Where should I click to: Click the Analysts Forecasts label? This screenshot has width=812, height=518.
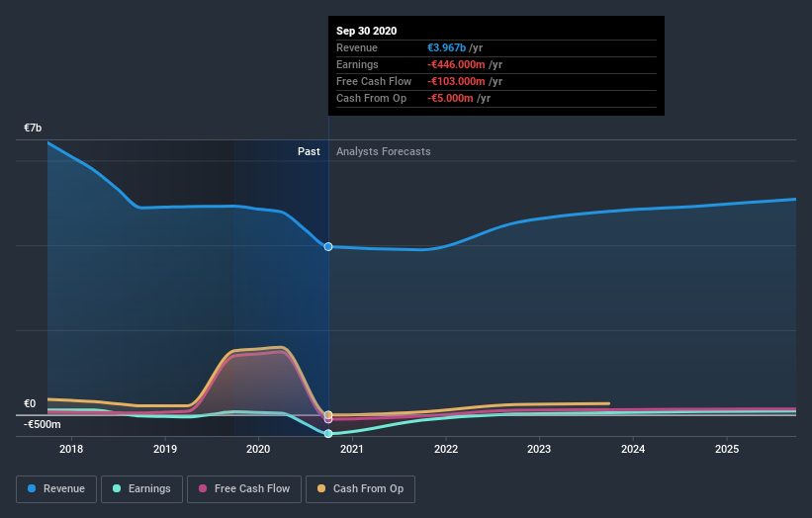[x=383, y=151]
